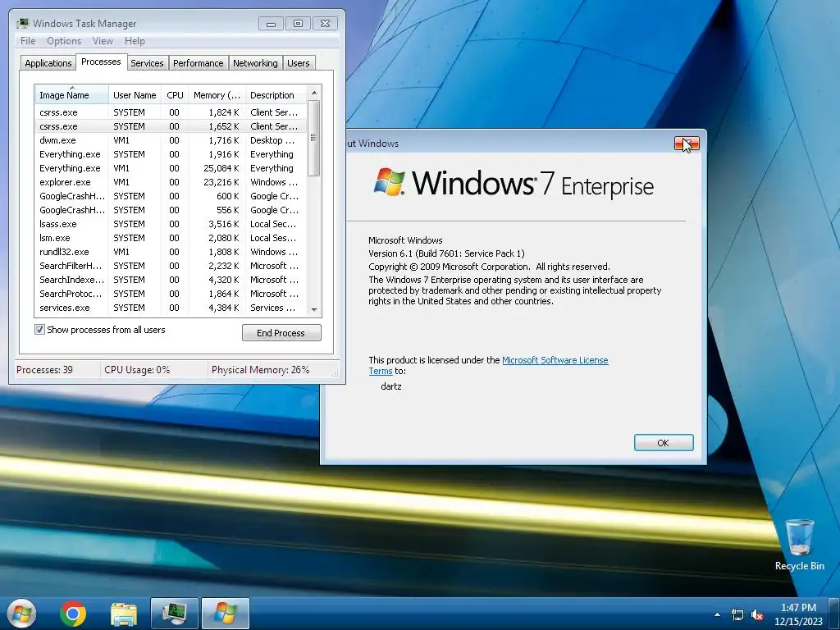
Task: Open the Recycle Bin icon
Action: [799, 545]
